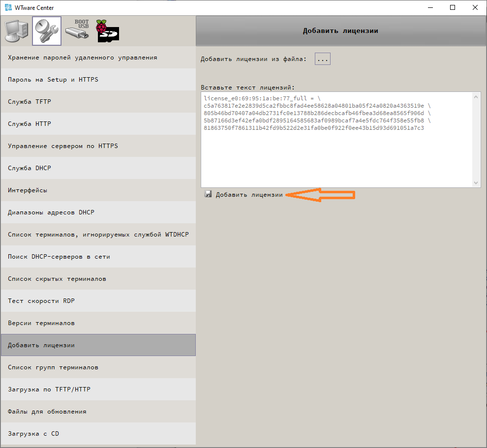Click floppy disk icon to add licenses
Viewport: 487px width, 448px height.
pos(208,194)
